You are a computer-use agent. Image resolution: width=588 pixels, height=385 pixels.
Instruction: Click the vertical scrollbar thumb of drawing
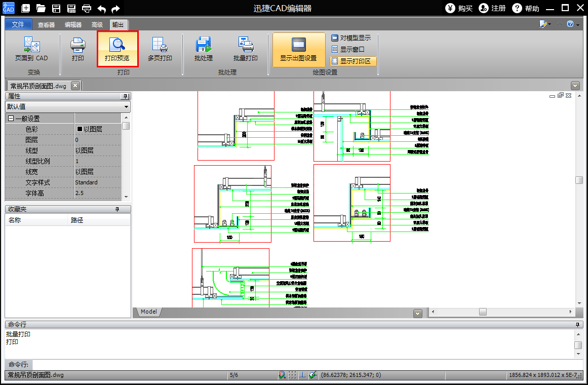[x=579, y=180]
